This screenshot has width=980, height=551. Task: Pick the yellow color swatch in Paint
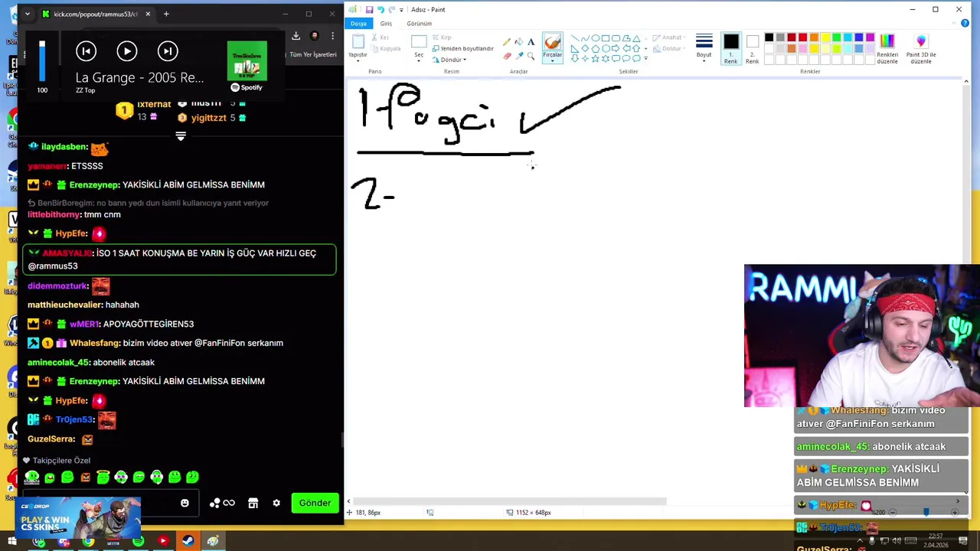point(825,37)
